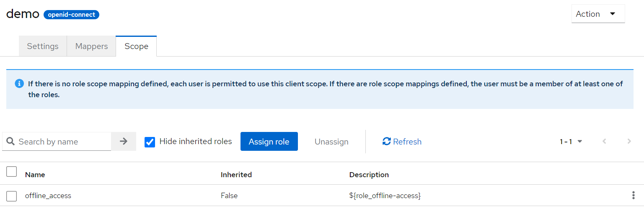Image resolution: width=644 pixels, height=222 pixels.
Task: Focus the Search by name field
Action: coord(63,142)
